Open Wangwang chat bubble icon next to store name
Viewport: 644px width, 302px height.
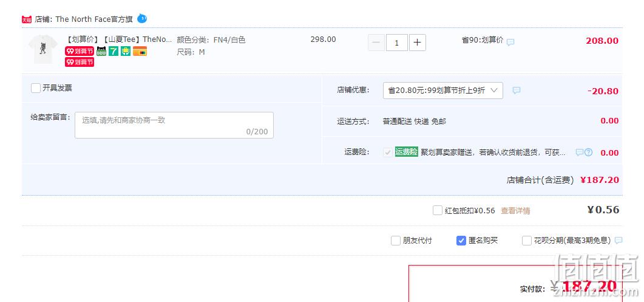coord(141,18)
